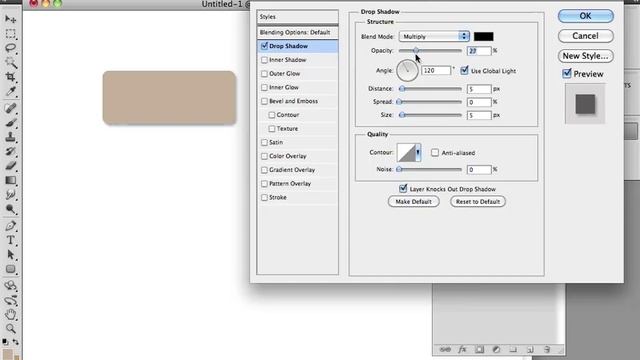Select the Crop tool

click(x=11, y=77)
